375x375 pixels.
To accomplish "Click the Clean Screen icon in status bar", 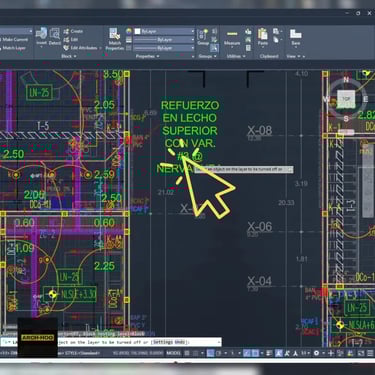I will (360, 353).
